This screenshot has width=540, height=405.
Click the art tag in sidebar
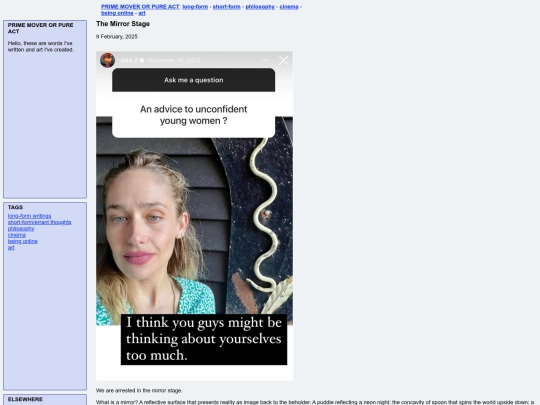pyautogui.click(x=11, y=248)
